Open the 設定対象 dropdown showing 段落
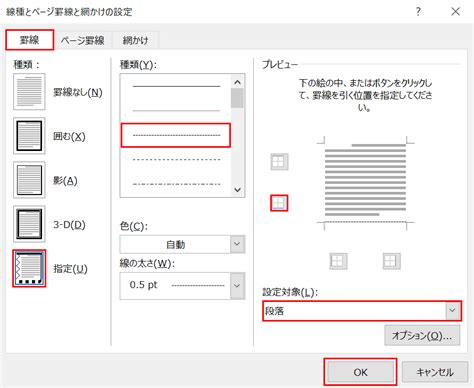474x388 pixels. [362, 311]
